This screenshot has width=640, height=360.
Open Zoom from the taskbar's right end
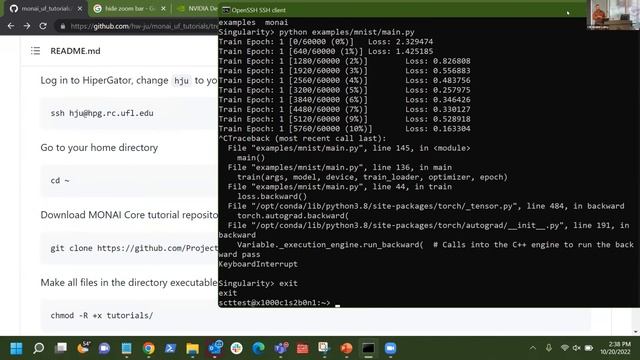click(x=390, y=348)
